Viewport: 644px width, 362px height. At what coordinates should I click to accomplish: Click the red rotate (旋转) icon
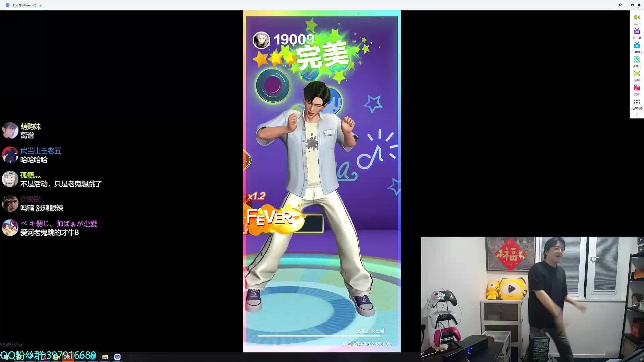[x=637, y=88]
